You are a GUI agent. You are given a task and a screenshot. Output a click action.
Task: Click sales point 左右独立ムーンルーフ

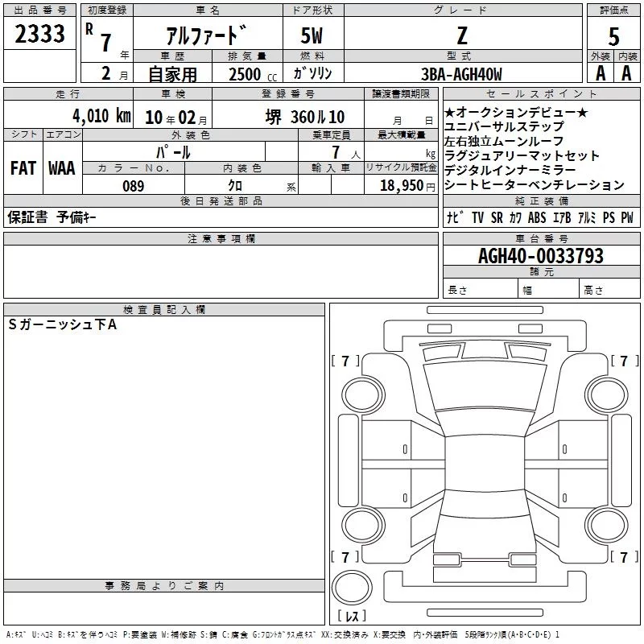[x=504, y=142]
